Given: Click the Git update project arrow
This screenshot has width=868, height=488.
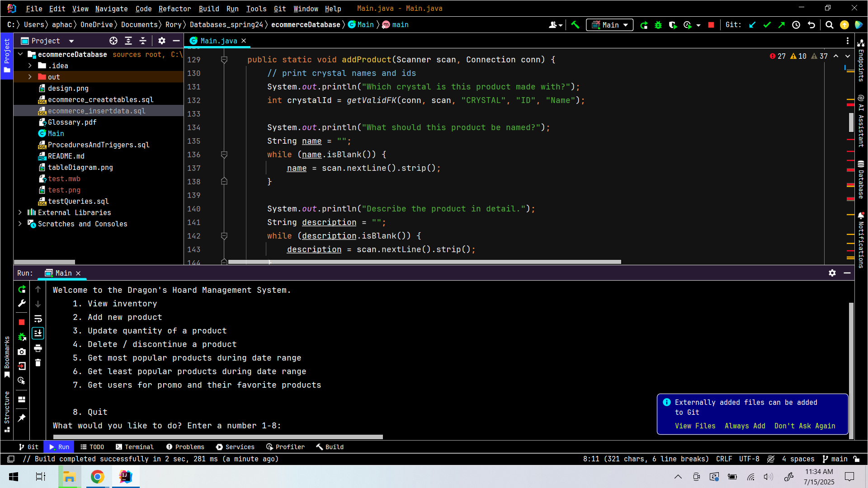Looking at the screenshot, I should tap(752, 25).
